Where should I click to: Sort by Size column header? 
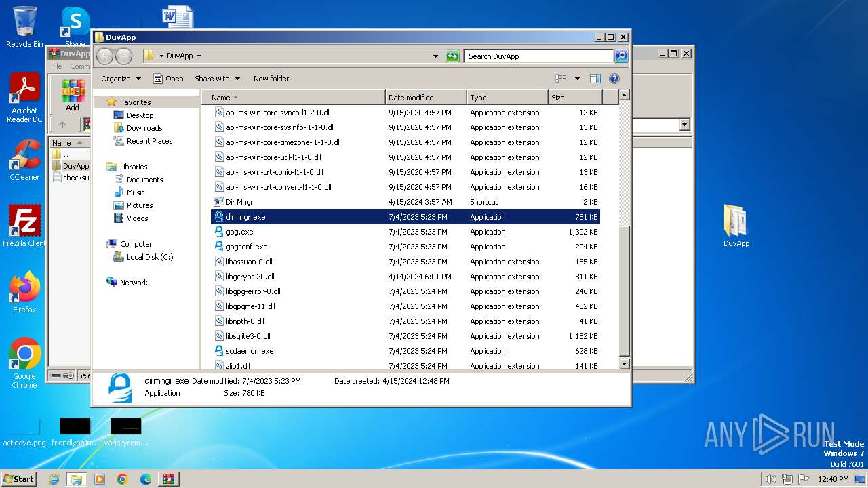pyautogui.click(x=575, y=98)
